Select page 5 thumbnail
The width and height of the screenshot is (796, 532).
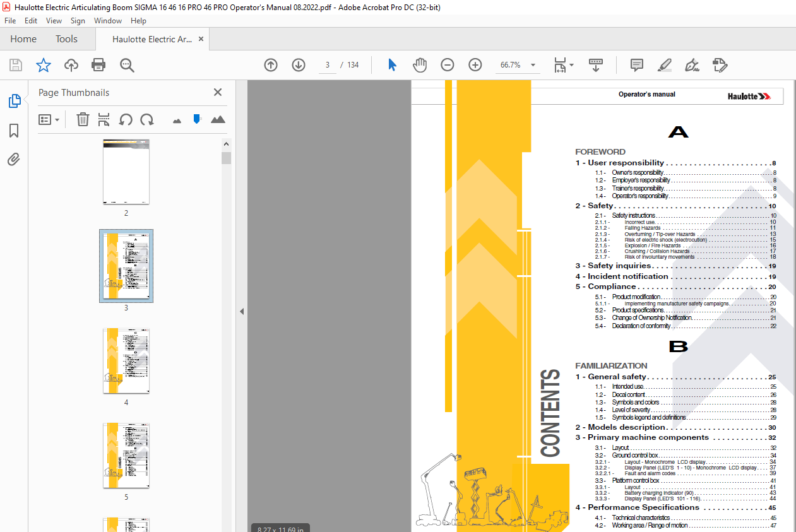tap(126, 456)
